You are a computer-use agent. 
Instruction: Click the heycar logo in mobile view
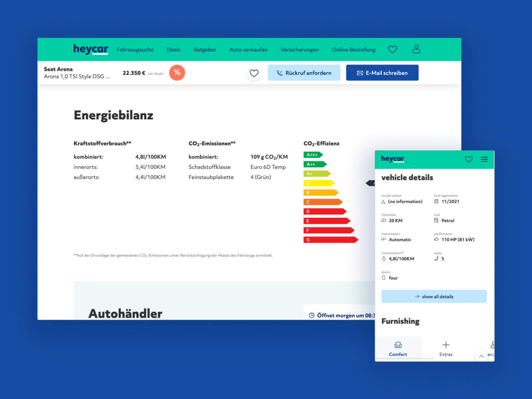[x=392, y=159]
